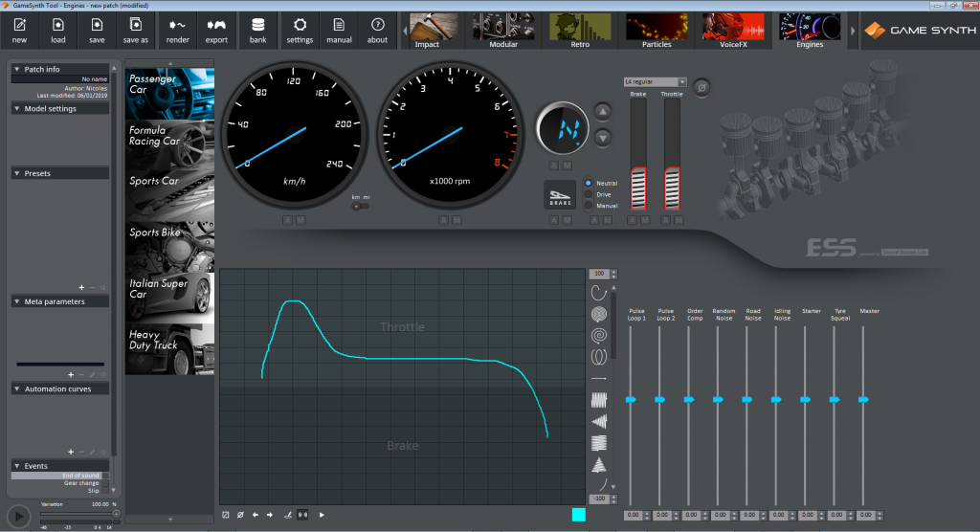Switch to the Particles model tab
The image size is (980, 532).
tap(656, 30)
